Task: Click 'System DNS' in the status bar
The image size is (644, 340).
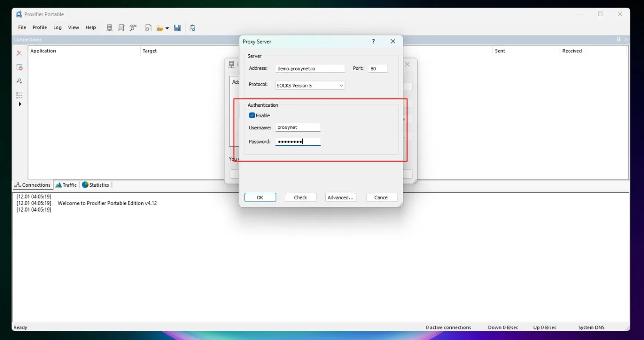Action: click(x=591, y=328)
